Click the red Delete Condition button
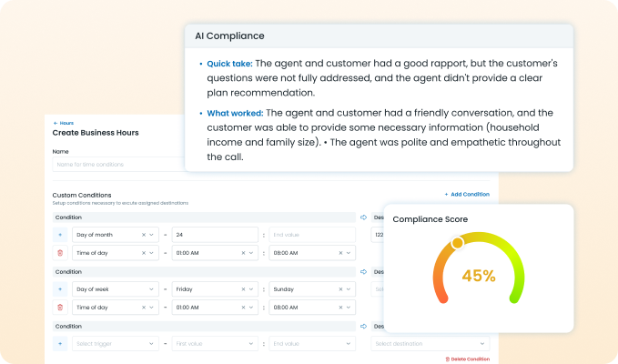618x364 pixels. pyautogui.click(x=467, y=359)
